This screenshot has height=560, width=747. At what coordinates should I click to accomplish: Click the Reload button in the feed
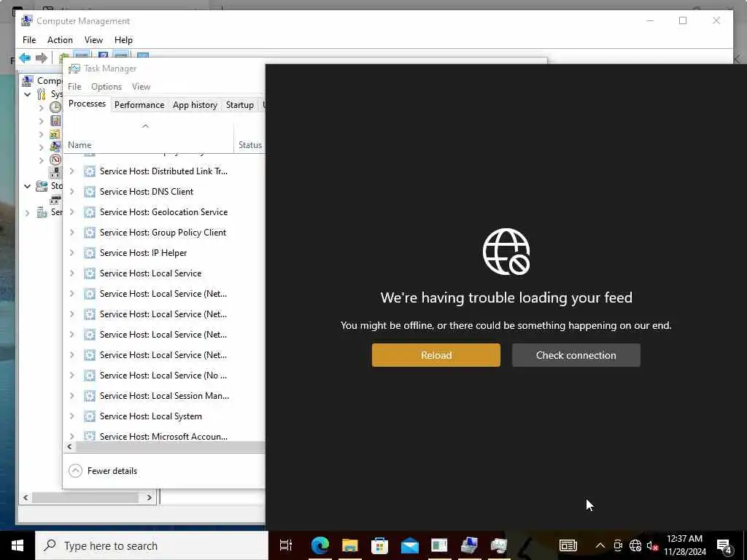[436, 355]
